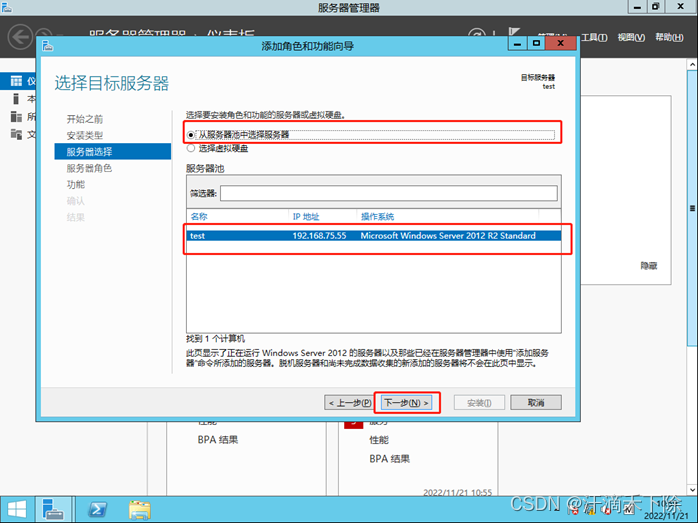Minimize the add roles wizard window
The image size is (698, 523).
point(517,44)
